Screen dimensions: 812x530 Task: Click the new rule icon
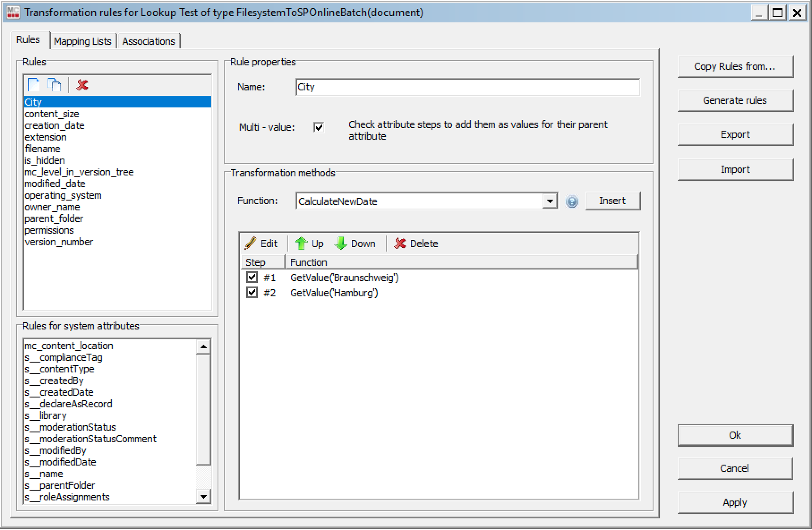point(34,85)
